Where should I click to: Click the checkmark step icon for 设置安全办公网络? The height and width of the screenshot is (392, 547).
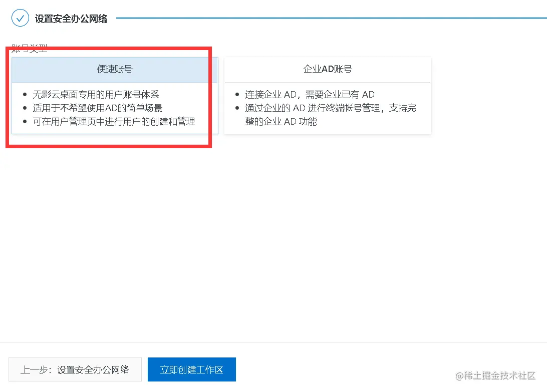(x=20, y=18)
